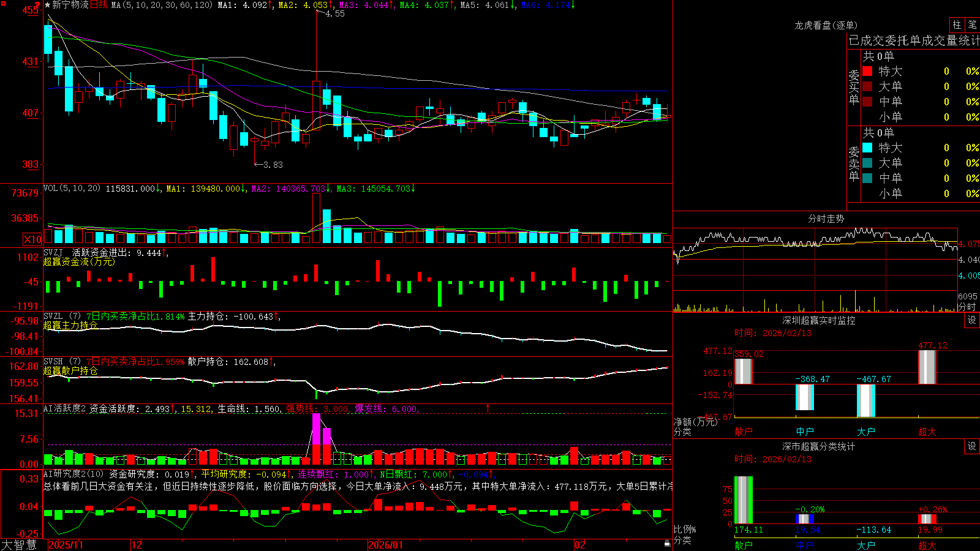
Task: Click the 委买单 section label
Action: point(854,87)
